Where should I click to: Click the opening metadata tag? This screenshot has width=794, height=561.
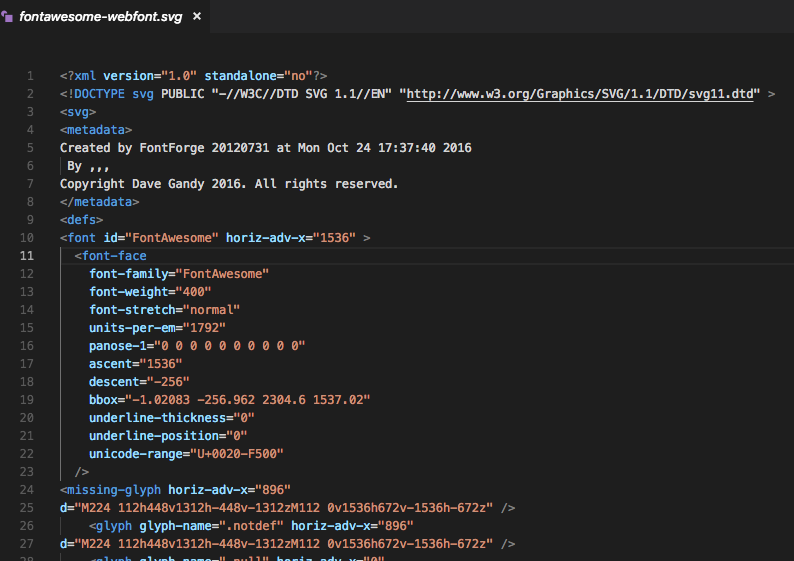click(x=95, y=130)
